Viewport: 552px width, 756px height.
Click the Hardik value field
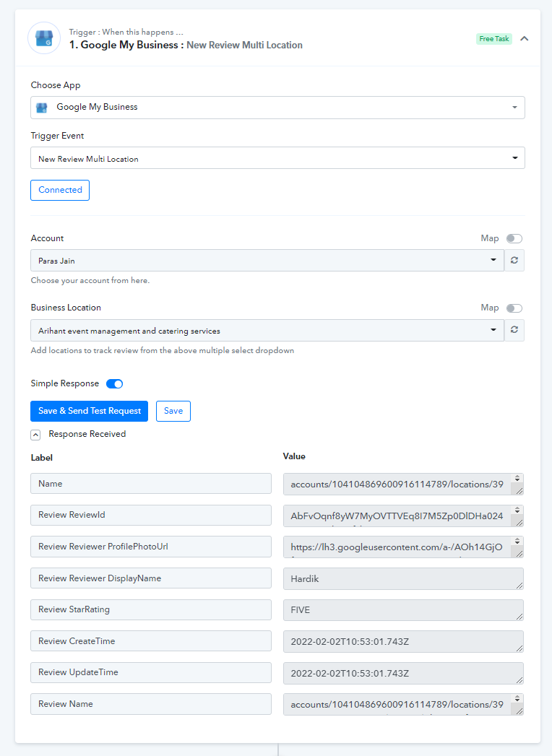tap(403, 578)
